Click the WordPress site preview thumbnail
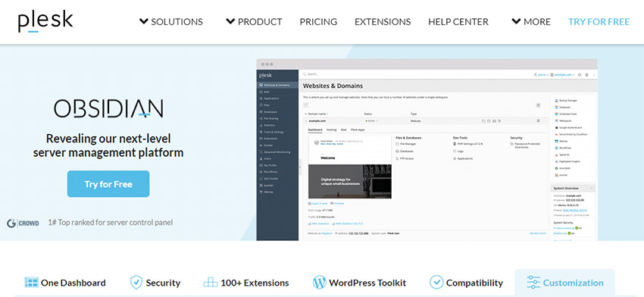This screenshot has width=644, height=297. pyautogui.click(x=350, y=167)
